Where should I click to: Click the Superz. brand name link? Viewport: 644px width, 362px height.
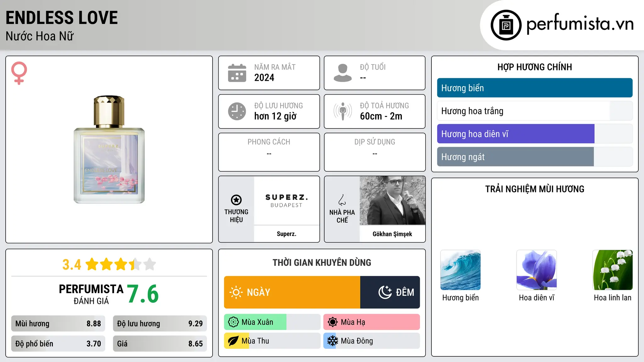(x=286, y=234)
